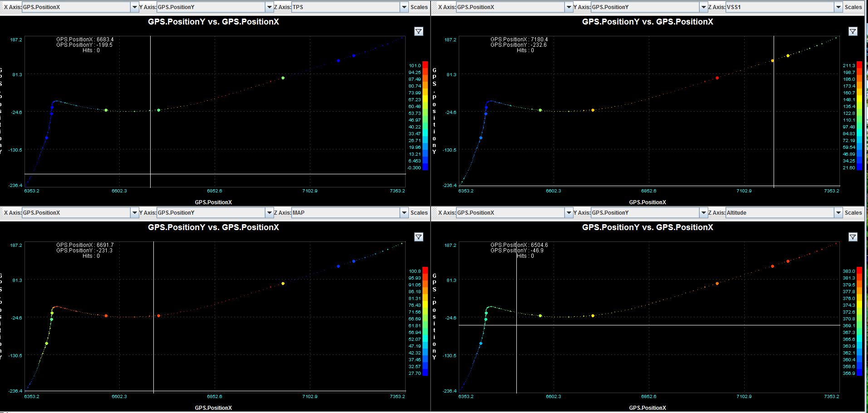
Task: Click the Scales button in the TPS panel
Action: click(419, 7)
